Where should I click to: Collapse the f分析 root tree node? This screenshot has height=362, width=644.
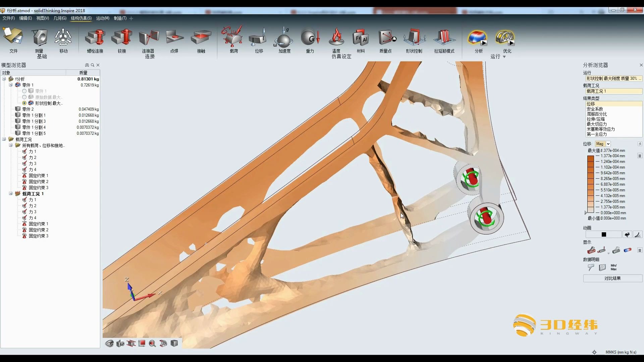(4, 79)
